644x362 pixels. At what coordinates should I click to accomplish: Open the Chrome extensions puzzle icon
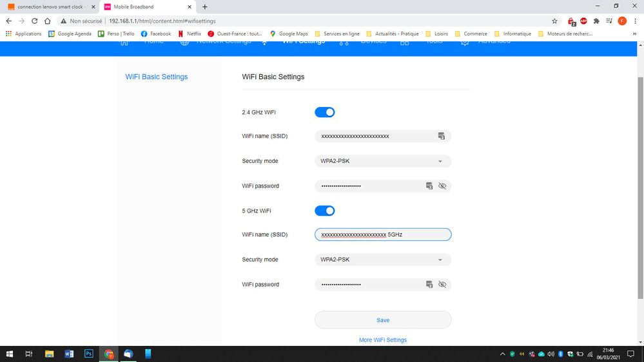coord(596,21)
